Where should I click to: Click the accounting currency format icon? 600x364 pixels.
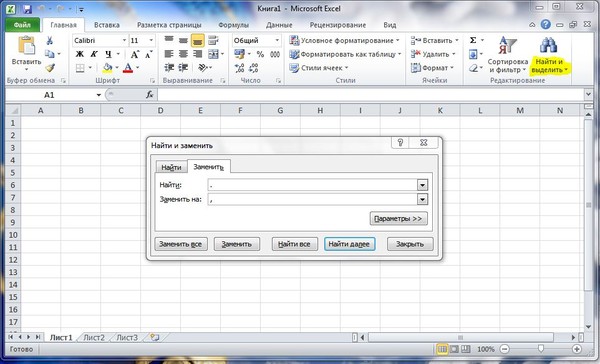239,54
